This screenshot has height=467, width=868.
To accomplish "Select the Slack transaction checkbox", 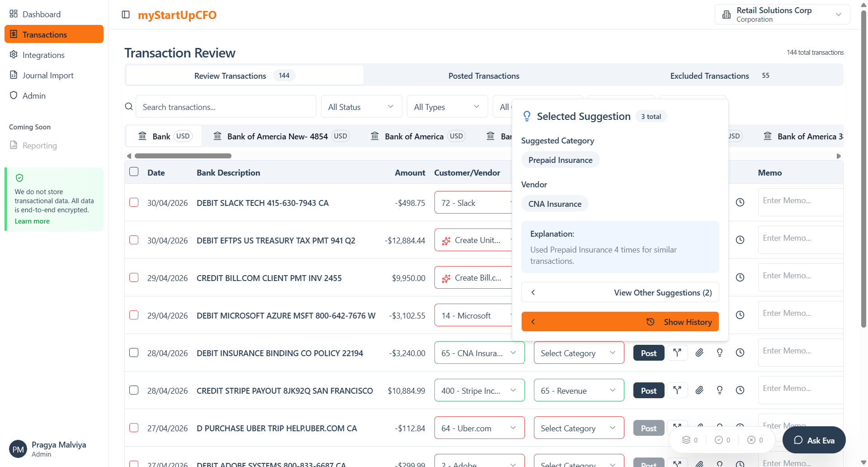I will tap(134, 203).
